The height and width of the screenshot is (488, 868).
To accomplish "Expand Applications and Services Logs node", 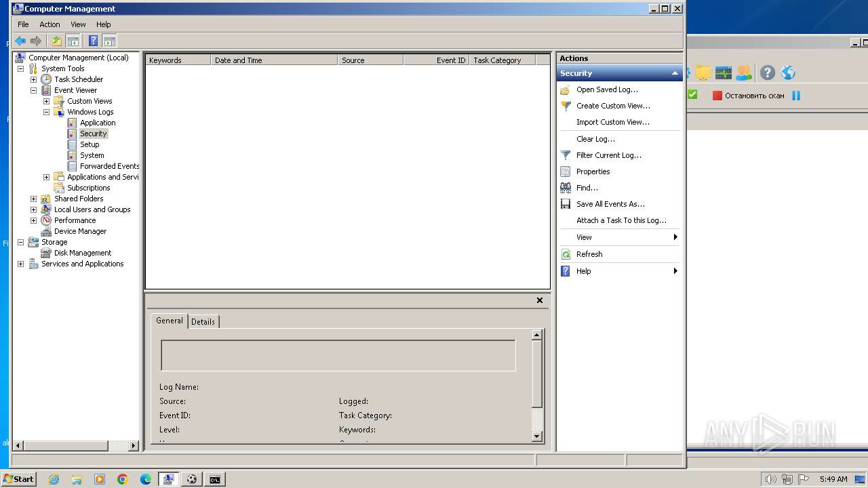I will [46, 177].
